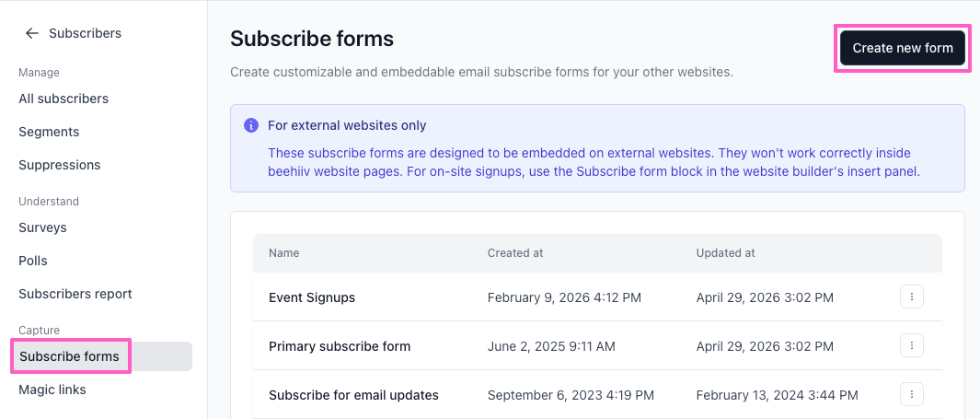Image resolution: width=980 pixels, height=419 pixels.
Task: Click the Name column header
Action: [x=283, y=253]
